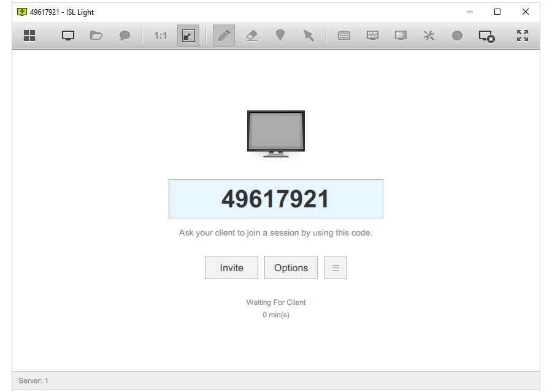The height and width of the screenshot is (392, 552).
Task: Open the hamburger menu button
Action: point(335,267)
